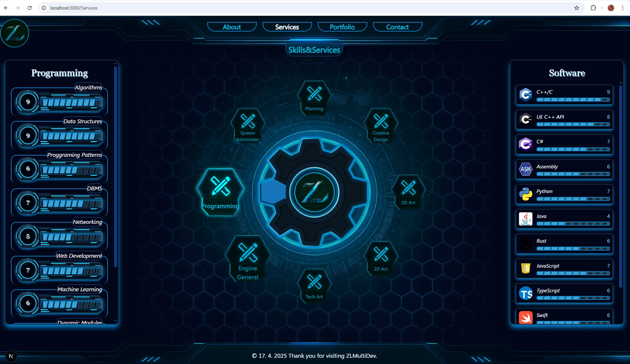Go back using the browser back arrow
The height and width of the screenshot is (364, 630).
coord(6,8)
